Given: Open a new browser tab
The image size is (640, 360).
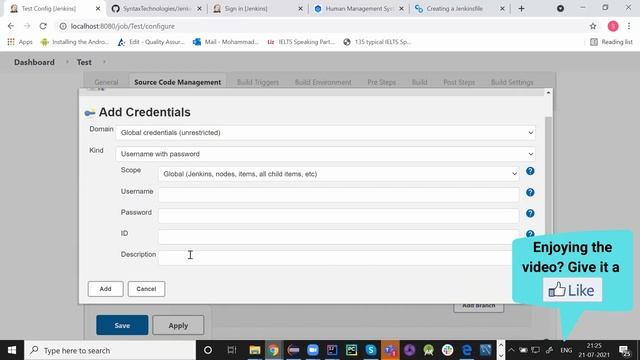Looking at the screenshot, I should point(521,9).
